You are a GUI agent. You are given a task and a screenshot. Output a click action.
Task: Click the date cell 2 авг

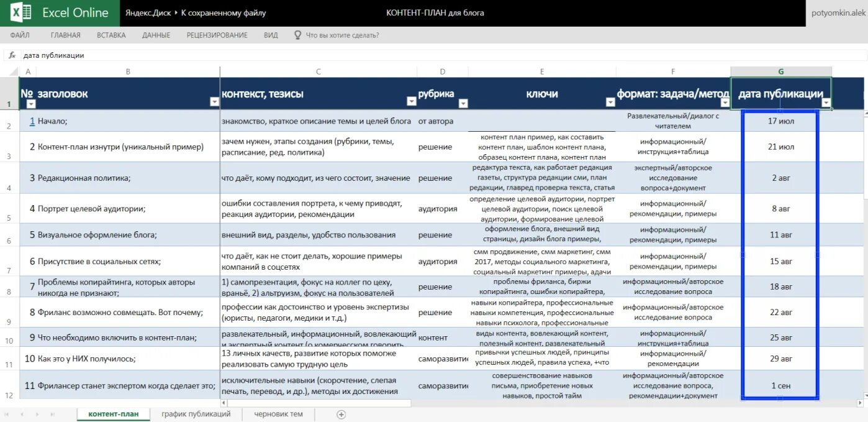coord(781,178)
